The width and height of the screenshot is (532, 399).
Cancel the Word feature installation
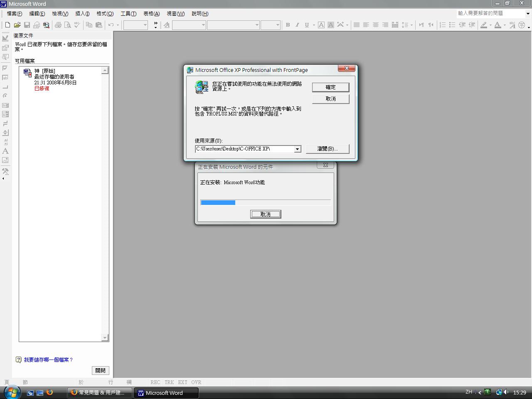pyautogui.click(x=266, y=214)
